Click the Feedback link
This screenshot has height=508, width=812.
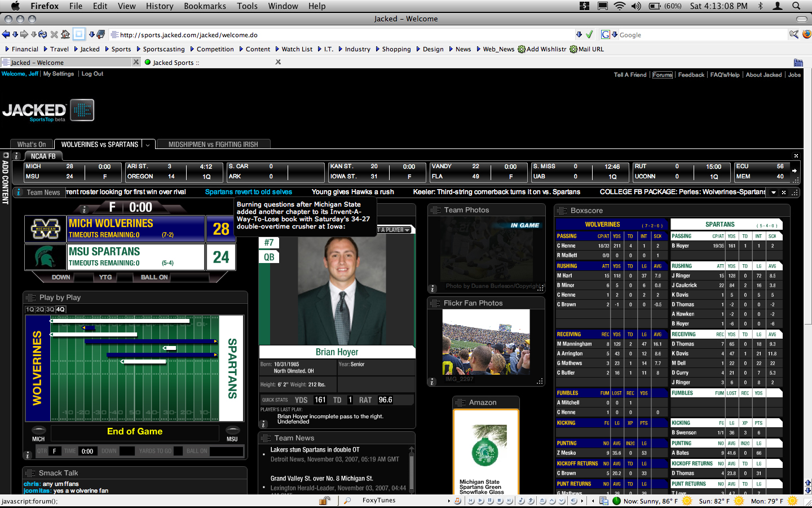(x=691, y=75)
